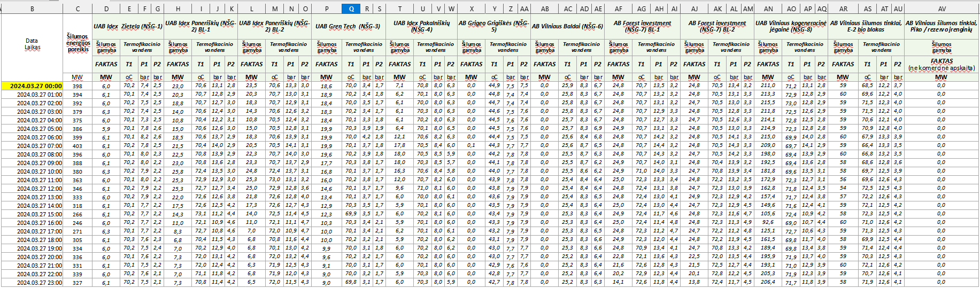
Task: Select the UAB Gren Tech (NŠG-3) header cell
Action: tap(348, 26)
